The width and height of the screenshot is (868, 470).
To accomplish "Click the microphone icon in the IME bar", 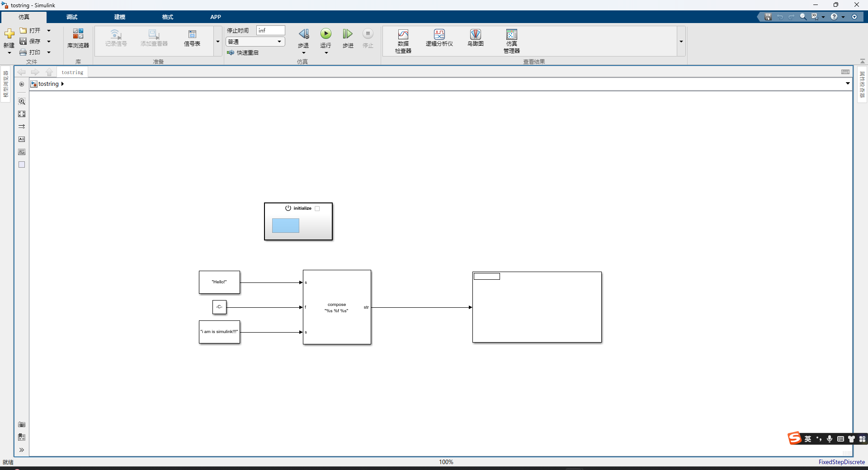I will pos(830,439).
